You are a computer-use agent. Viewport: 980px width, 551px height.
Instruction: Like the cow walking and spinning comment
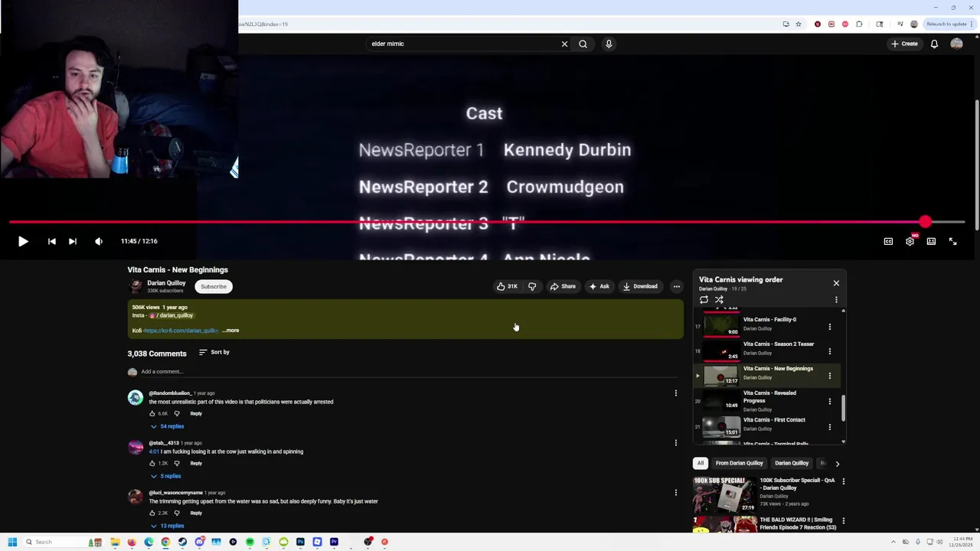coord(152,463)
